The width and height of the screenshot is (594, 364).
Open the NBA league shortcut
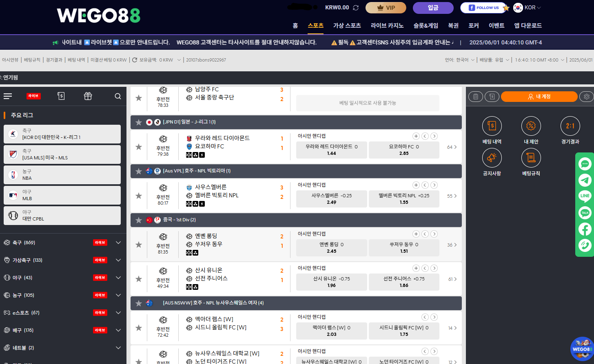coord(62,175)
